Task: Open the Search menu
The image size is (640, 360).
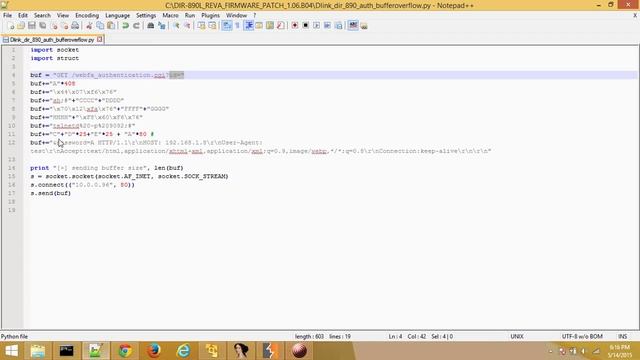Action: pos(42,16)
